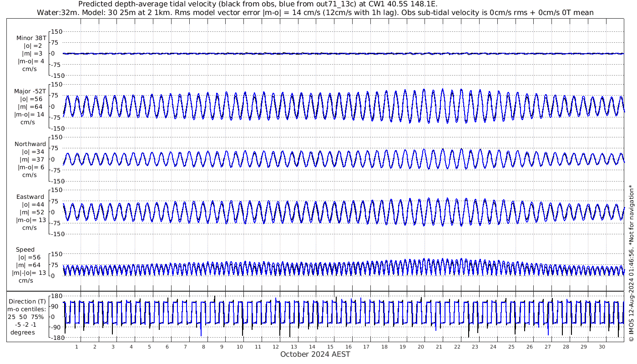The image size is (637, 364).
Task: Click day '28' on the date axis
Action: 566,347
